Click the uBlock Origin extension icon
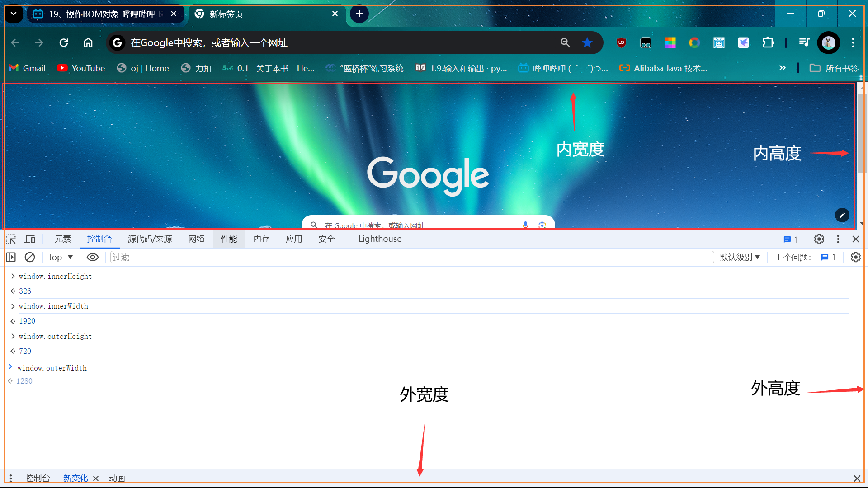This screenshot has width=868, height=488. [x=621, y=43]
